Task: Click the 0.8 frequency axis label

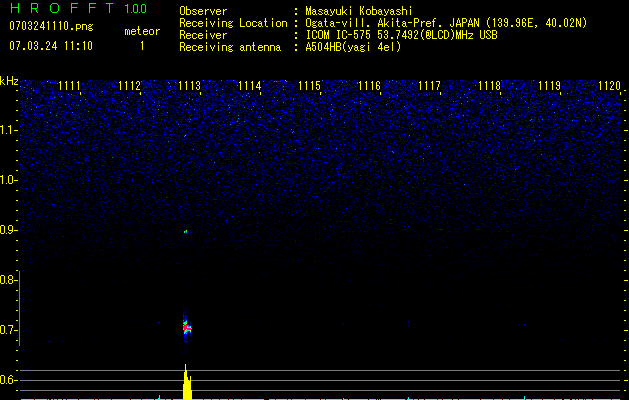Action: 9,280
